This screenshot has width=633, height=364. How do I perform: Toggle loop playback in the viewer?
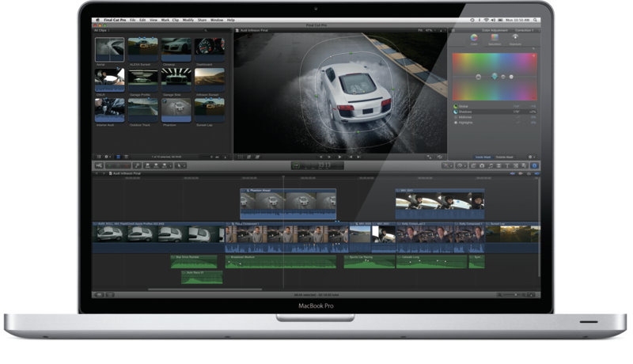click(x=440, y=157)
